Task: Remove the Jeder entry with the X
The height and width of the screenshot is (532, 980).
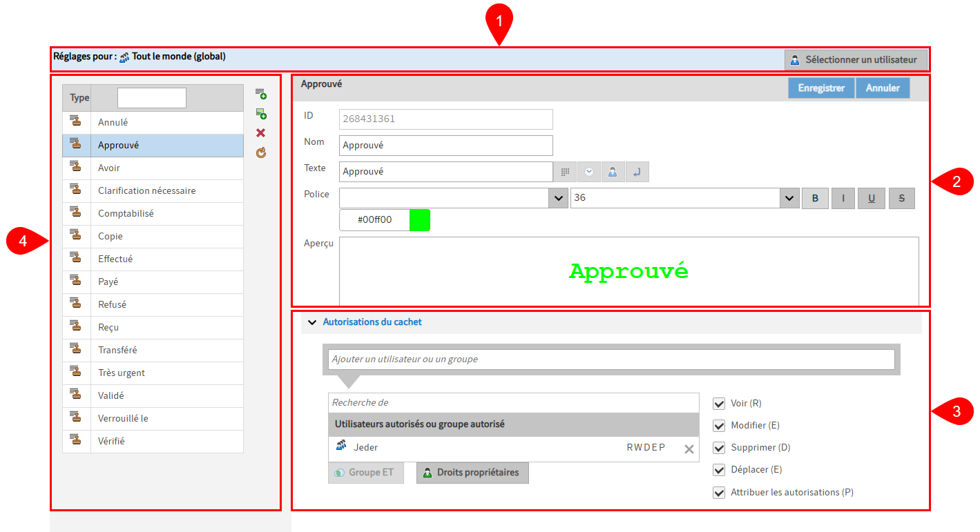Action: coord(689,449)
